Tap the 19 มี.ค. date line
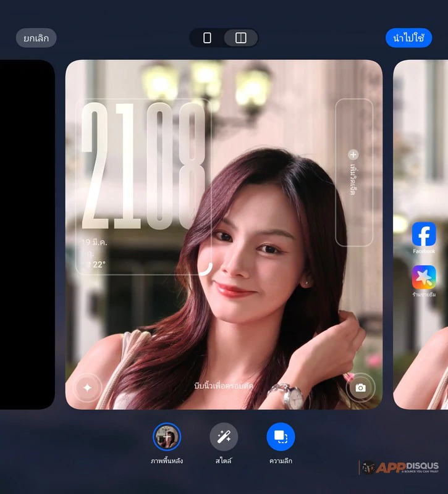This screenshot has width=448, height=494. tap(95, 242)
